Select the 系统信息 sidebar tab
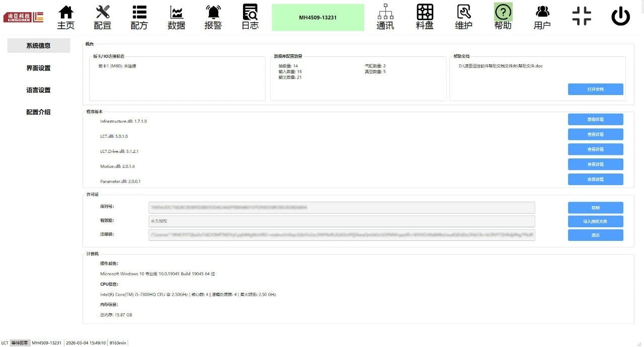This screenshot has height=347, width=644. (x=38, y=45)
